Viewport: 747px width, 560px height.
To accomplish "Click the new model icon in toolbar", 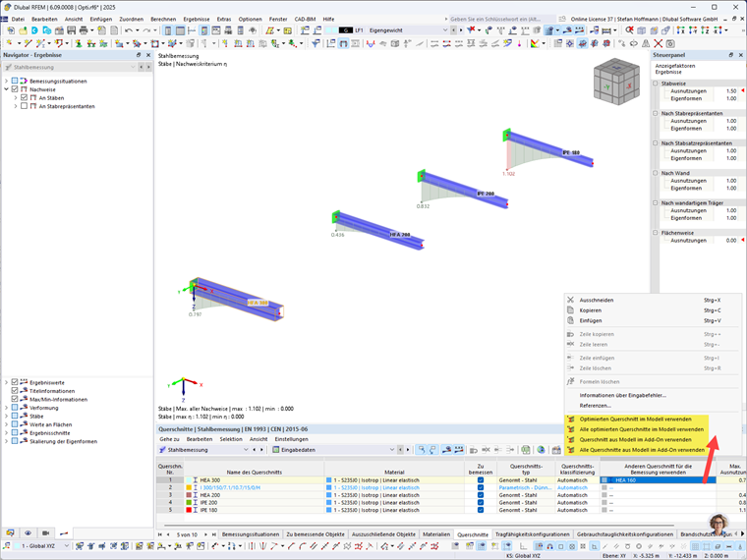I will click(x=11, y=30).
